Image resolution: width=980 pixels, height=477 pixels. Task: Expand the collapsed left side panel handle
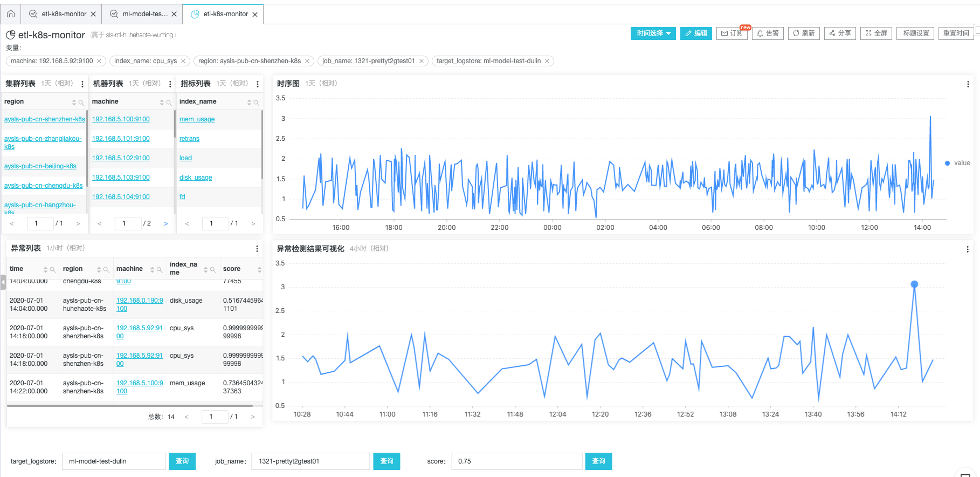click(3, 282)
